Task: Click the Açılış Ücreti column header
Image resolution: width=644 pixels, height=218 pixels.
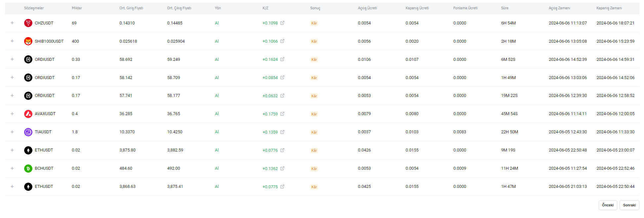Action: pos(367,8)
